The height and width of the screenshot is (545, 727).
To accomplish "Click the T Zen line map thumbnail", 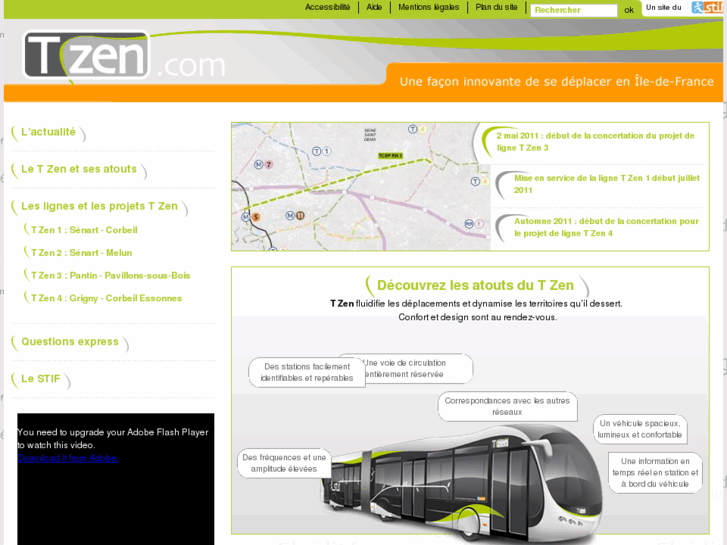I will tap(361, 186).
